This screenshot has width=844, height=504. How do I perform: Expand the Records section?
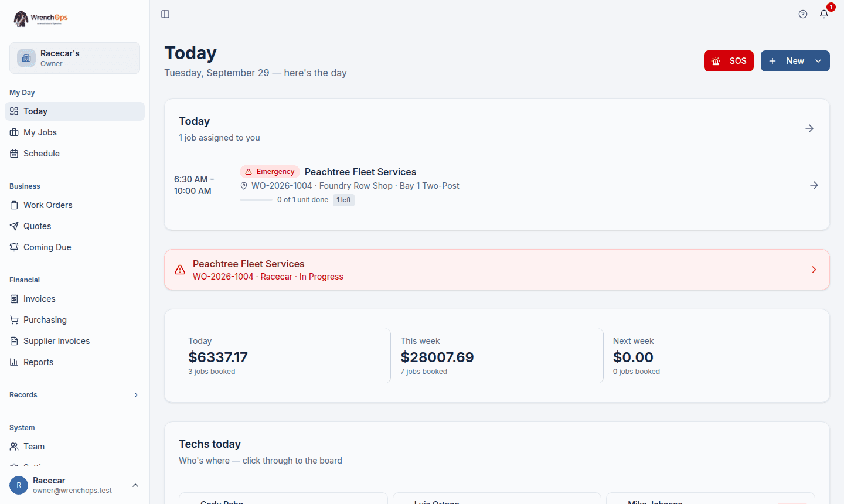tap(74, 395)
